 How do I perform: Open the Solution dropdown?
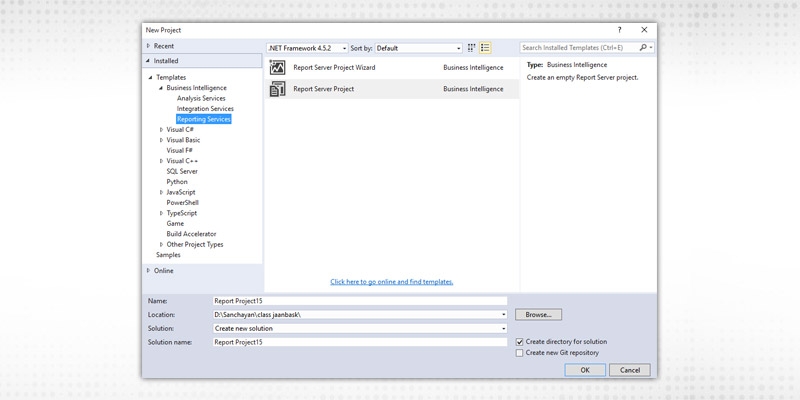tap(359, 328)
